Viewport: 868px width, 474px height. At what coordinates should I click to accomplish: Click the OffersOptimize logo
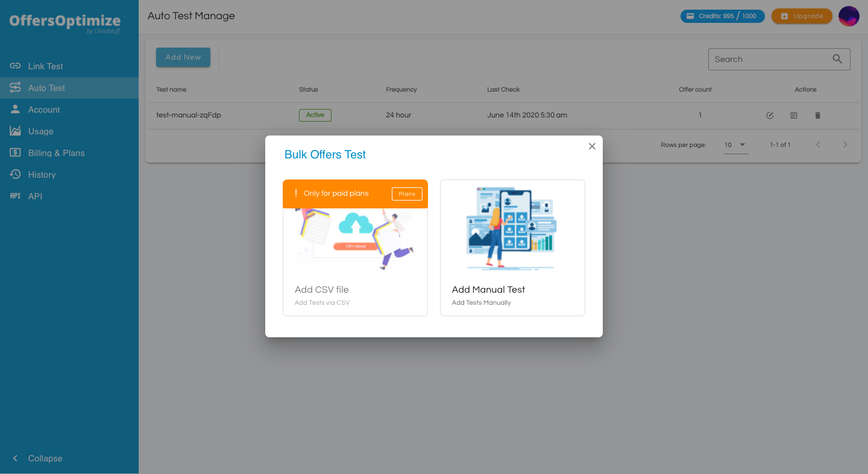click(x=65, y=23)
